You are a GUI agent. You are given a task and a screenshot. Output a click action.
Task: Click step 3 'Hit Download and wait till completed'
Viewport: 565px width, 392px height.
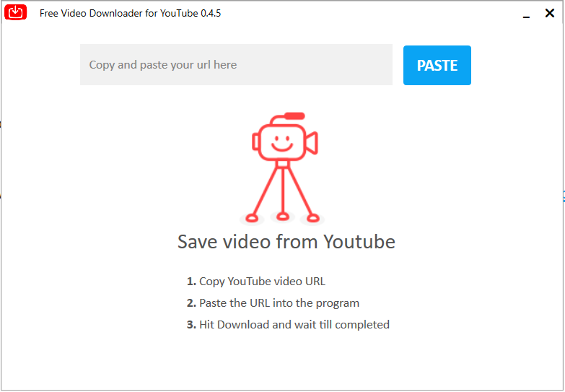click(x=294, y=325)
